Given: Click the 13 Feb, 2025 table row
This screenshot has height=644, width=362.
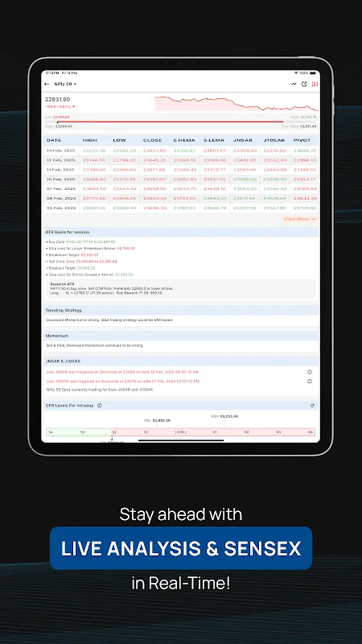Looking at the screenshot, I should click(x=181, y=151).
